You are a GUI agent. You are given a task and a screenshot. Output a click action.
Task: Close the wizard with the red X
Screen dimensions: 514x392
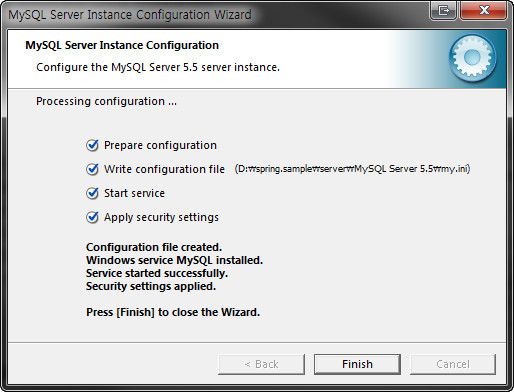point(484,10)
